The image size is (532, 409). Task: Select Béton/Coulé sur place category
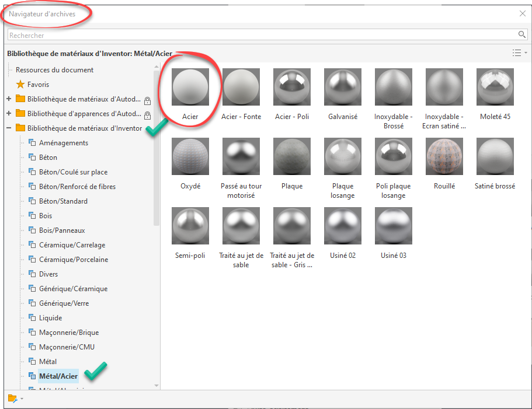[73, 172]
